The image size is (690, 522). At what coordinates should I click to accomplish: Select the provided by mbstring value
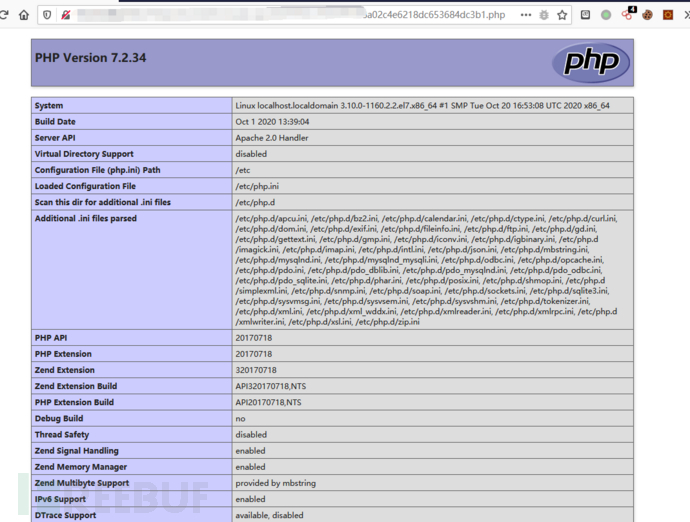(x=275, y=483)
